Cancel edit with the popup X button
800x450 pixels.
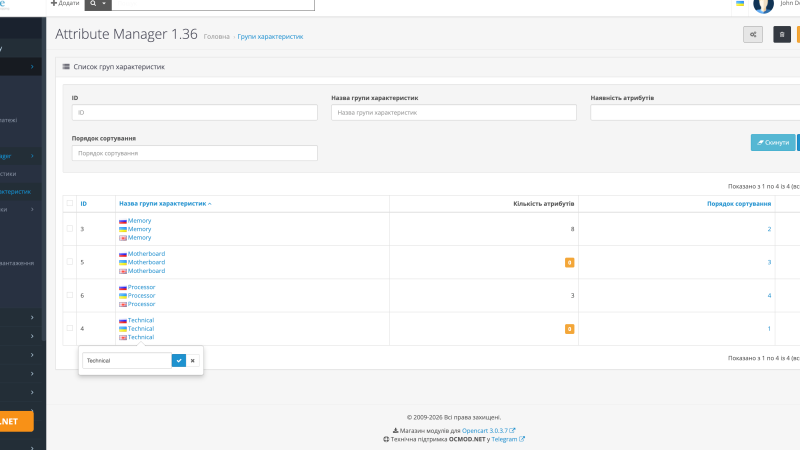192,361
